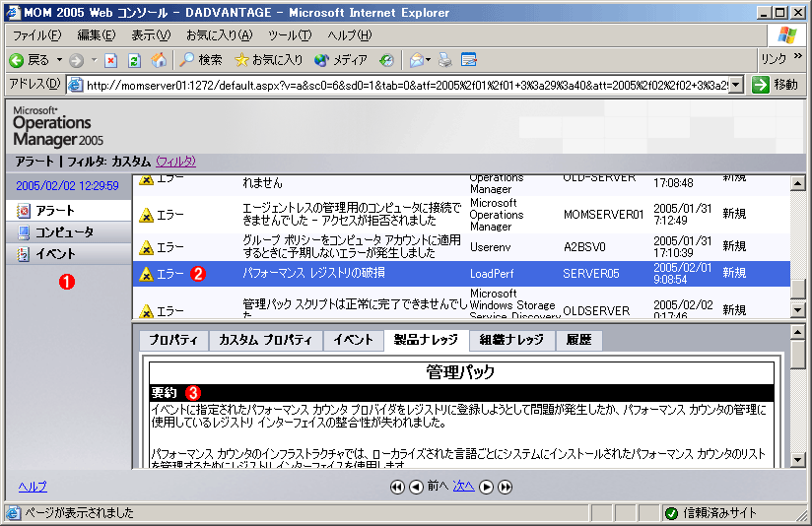
Task: Open the ヘルプ link at bottom left
Action: click(33, 487)
